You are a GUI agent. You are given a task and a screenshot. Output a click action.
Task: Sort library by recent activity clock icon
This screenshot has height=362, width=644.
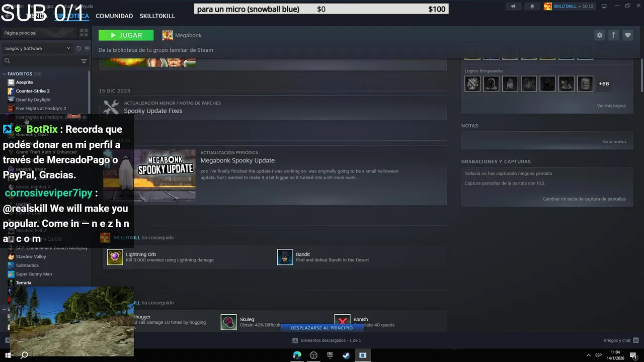(x=78, y=48)
